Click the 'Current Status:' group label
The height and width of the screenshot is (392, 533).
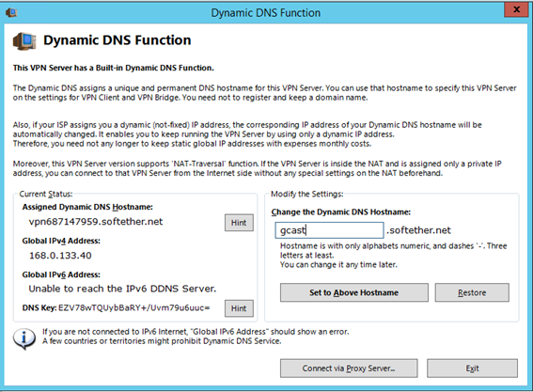pyautogui.click(x=46, y=194)
